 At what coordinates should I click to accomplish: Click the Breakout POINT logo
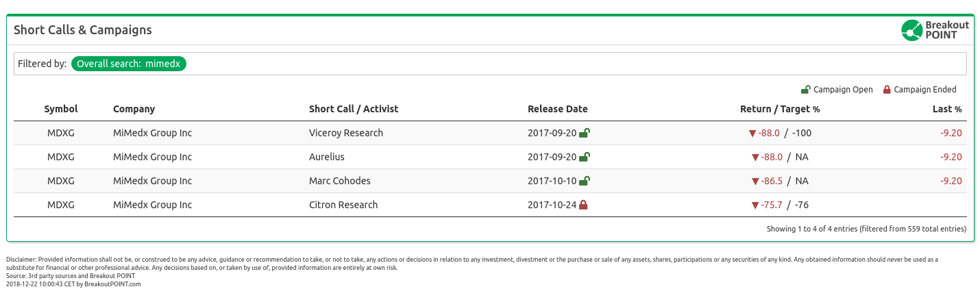tap(935, 30)
